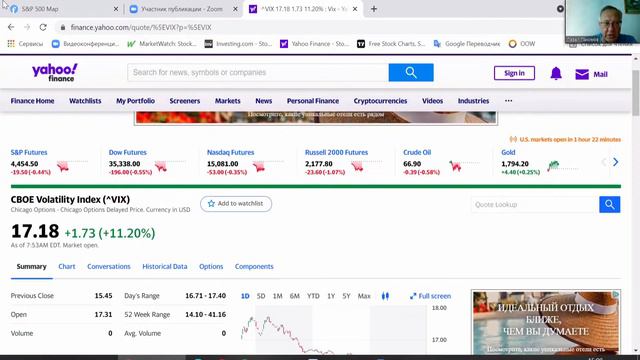Set chart range to 1D

245,296
